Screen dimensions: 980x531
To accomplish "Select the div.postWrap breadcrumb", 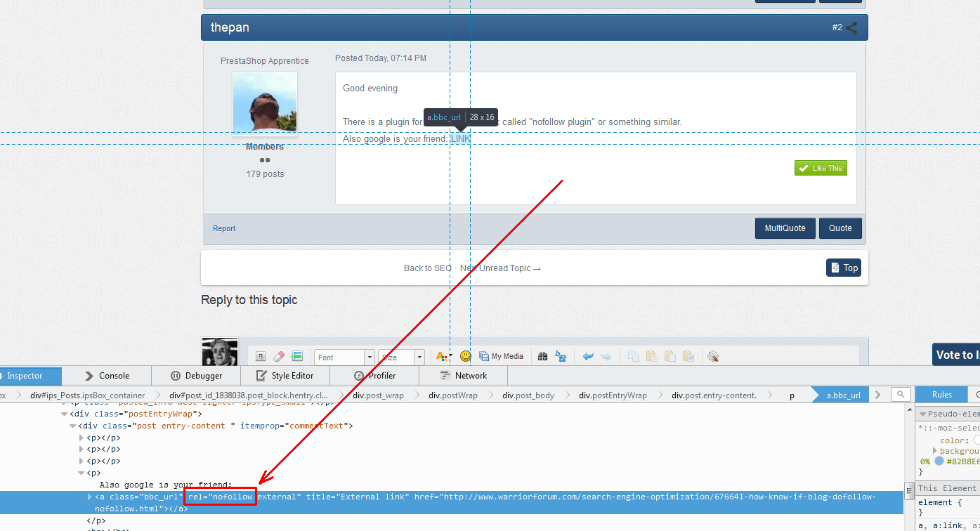I will (x=452, y=395).
